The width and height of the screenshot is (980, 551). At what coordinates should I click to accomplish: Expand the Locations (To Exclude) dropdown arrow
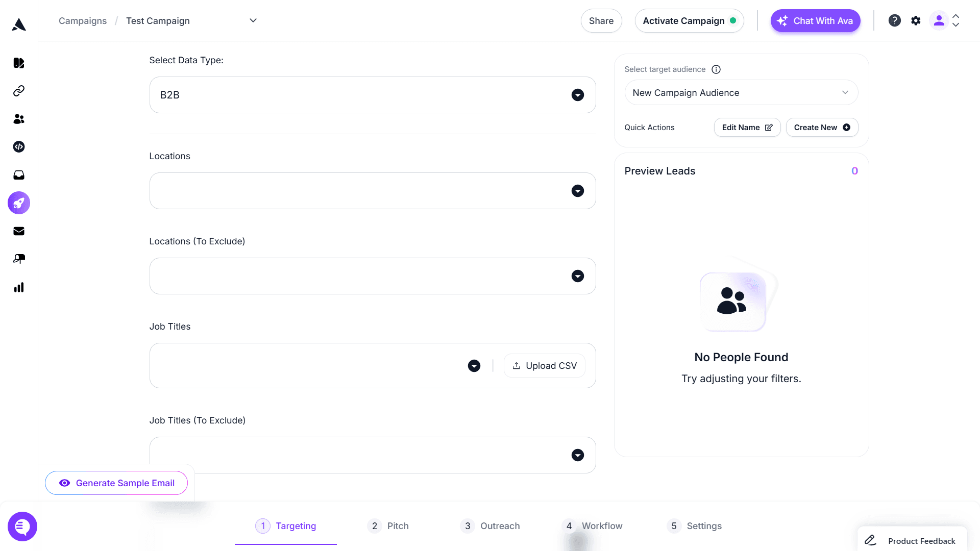click(577, 276)
